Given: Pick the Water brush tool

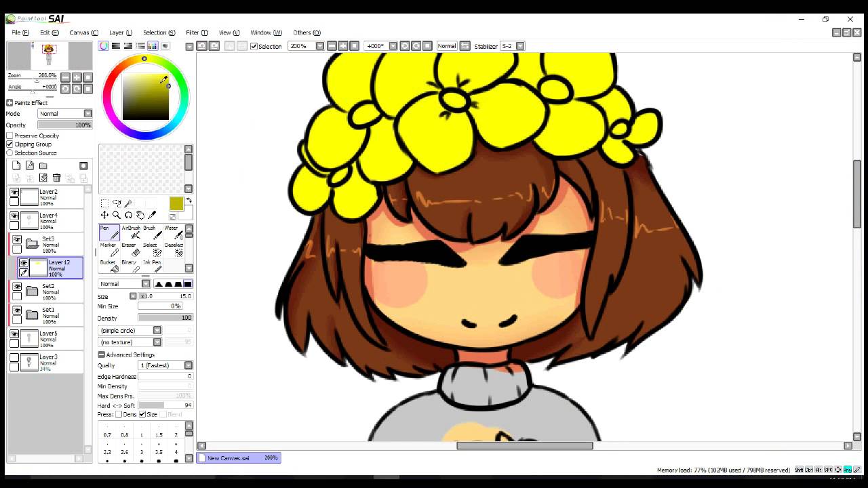Looking at the screenshot, I should [x=174, y=232].
